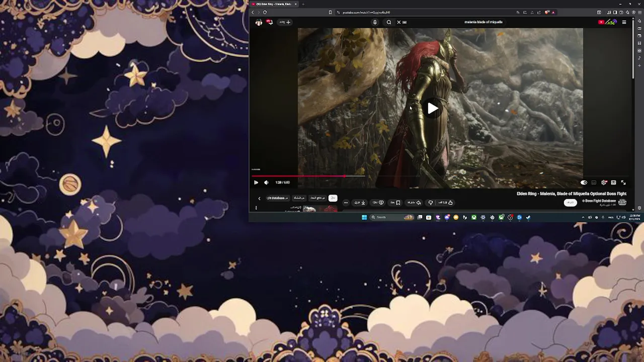Add a sidebar item with the plus
Screen dimensions: 644x362
(639, 65)
